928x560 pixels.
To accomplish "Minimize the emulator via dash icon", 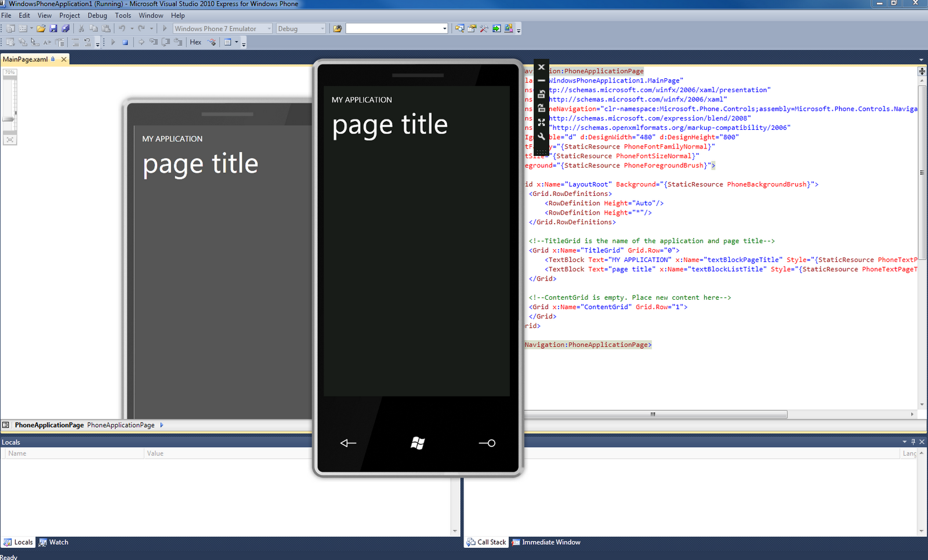I will (x=541, y=81).
